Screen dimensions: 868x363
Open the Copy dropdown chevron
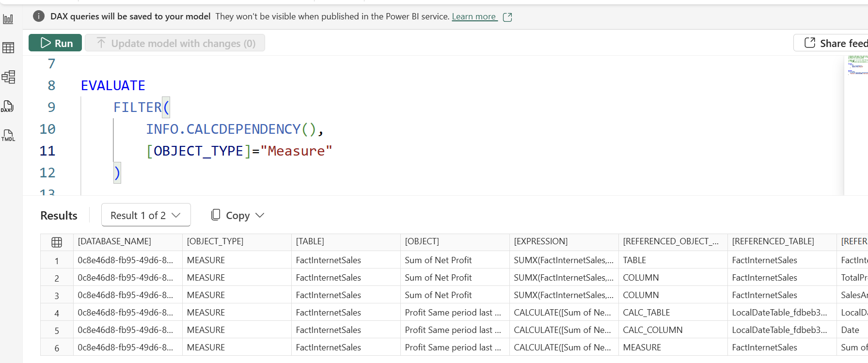coord(260,215)
